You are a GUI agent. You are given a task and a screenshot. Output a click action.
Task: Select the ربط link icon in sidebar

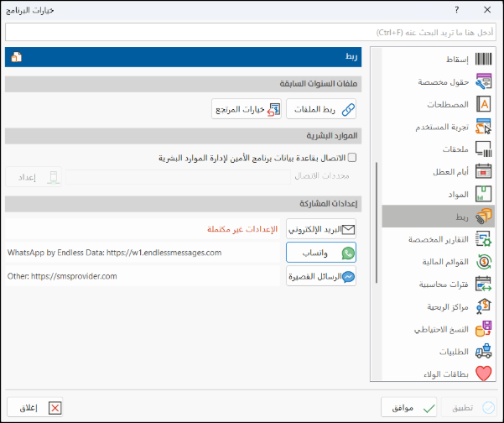coord(483,217)
